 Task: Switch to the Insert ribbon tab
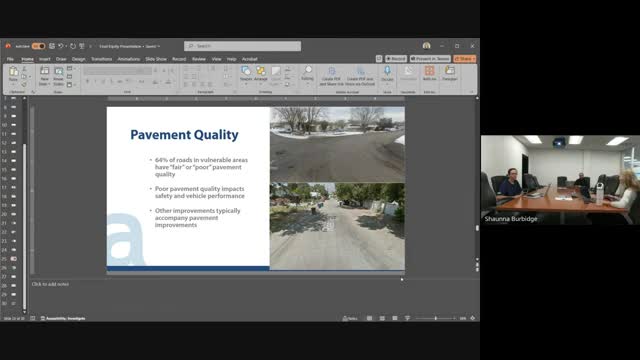click(44, 59)
